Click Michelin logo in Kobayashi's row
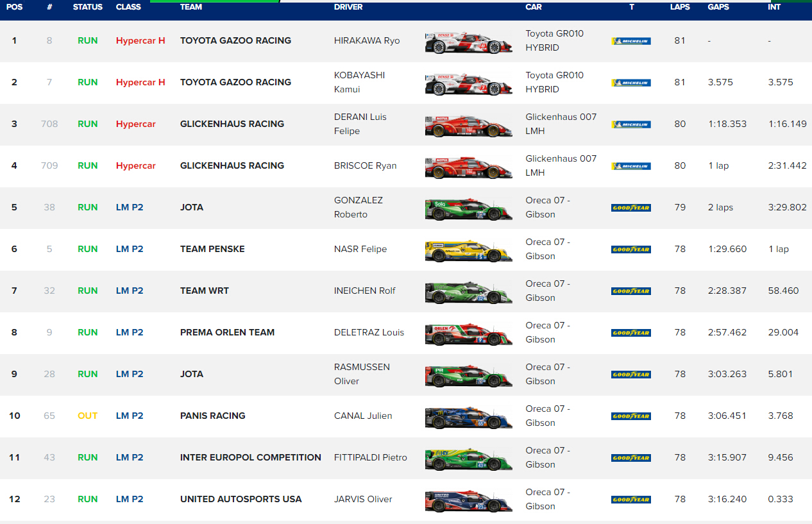The width and height of the screenshot is (812, 524). click(631, 83)
